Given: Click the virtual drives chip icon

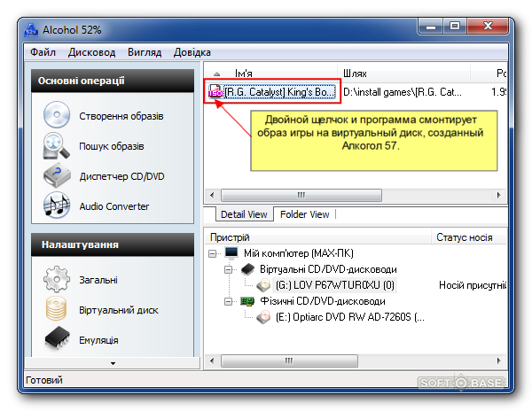Looking at the screenshot, I should [x=247, y=269].
